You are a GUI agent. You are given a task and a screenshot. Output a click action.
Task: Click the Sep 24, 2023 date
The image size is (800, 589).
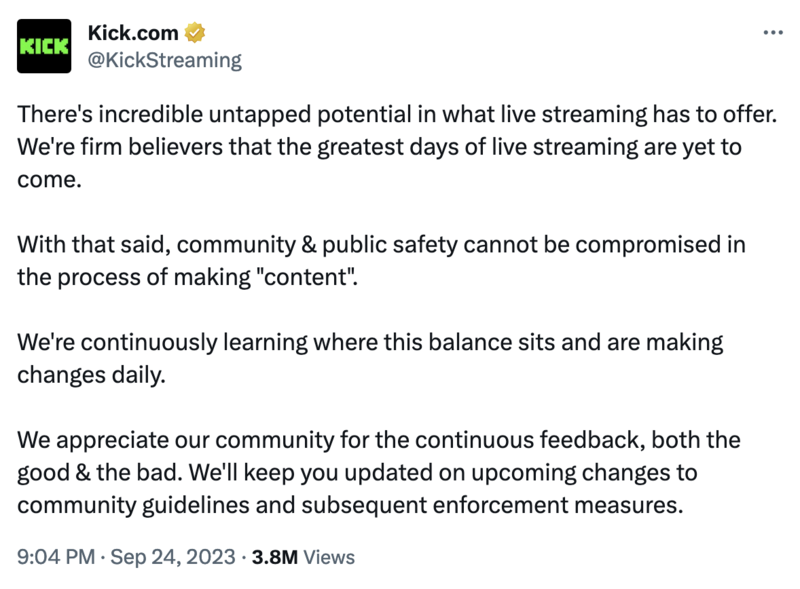173,557
